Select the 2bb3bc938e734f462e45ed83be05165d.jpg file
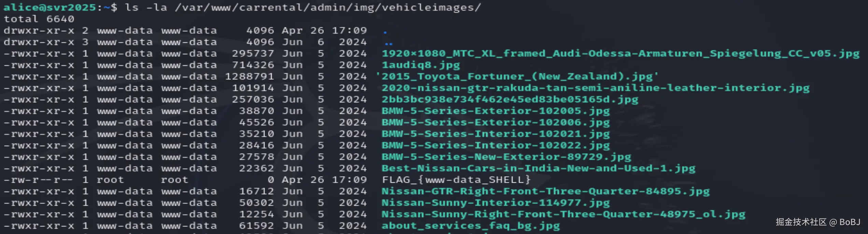 (510, 100)
